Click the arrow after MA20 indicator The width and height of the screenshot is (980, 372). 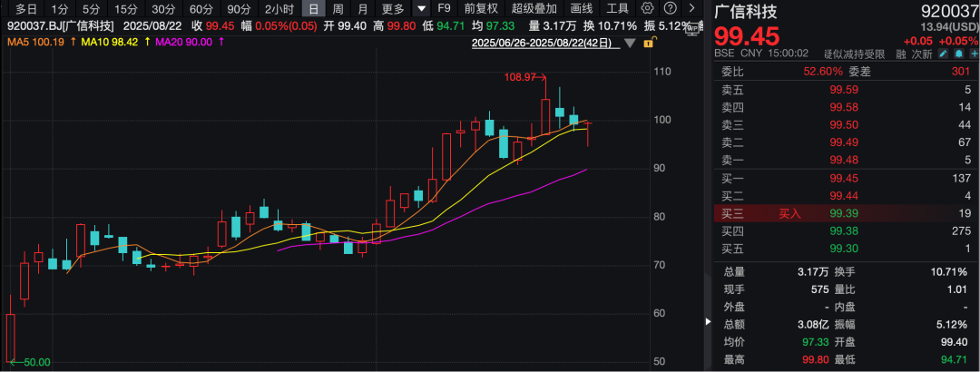(222, 42)
